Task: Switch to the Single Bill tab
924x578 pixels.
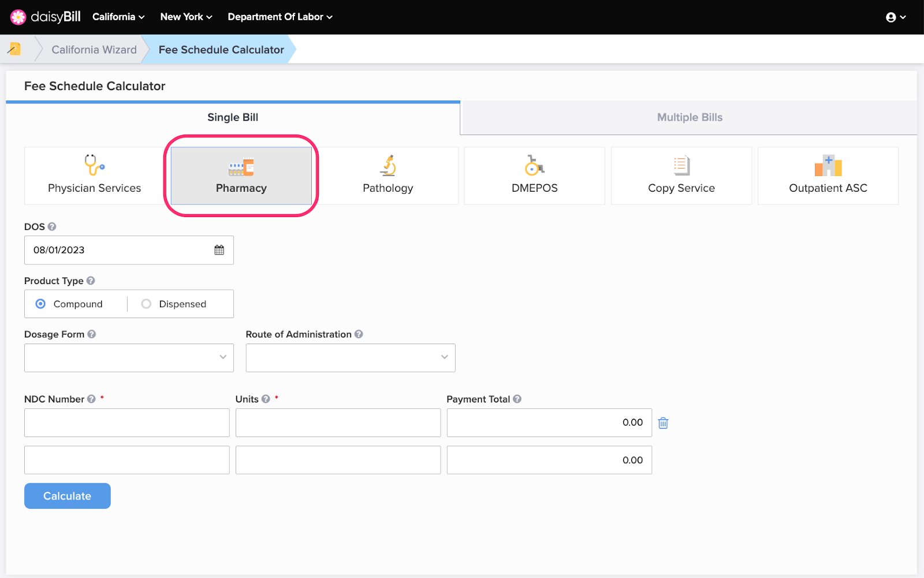Action: tap(233, 118)
